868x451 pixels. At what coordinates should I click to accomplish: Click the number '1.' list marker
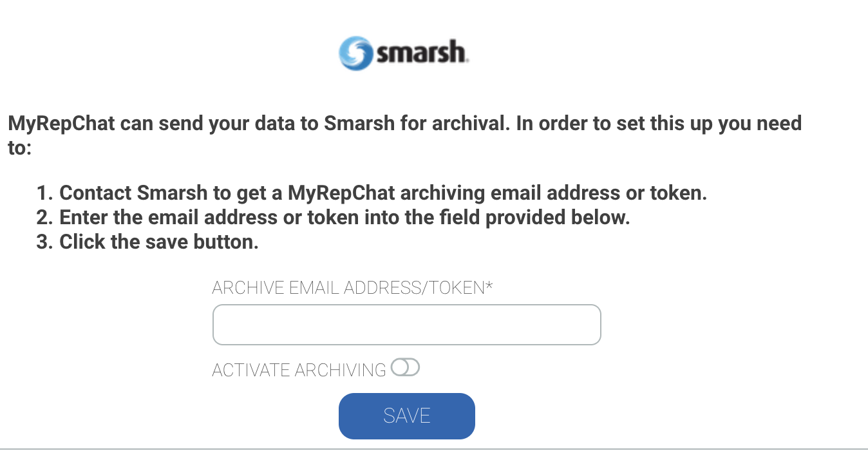click(44, 193)
